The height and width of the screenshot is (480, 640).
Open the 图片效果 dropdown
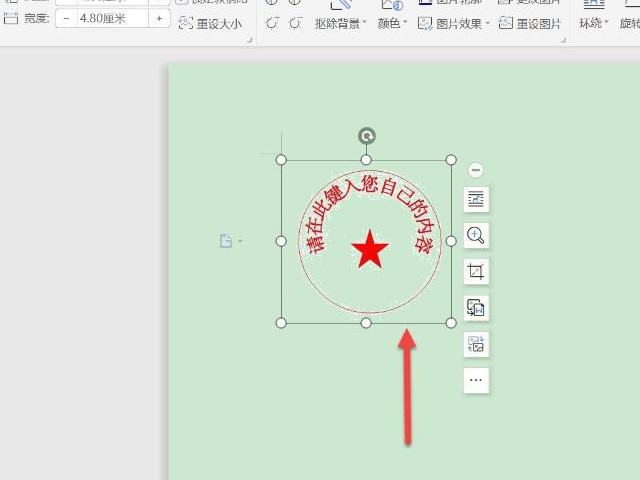click(453, 24)
